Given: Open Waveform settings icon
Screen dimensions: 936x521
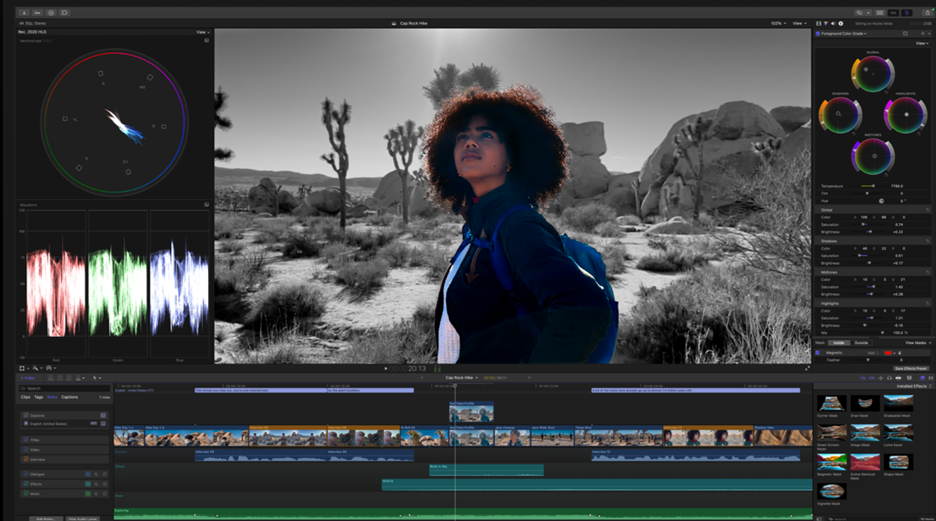Looking at the screenshot, I should pos(207,205).
